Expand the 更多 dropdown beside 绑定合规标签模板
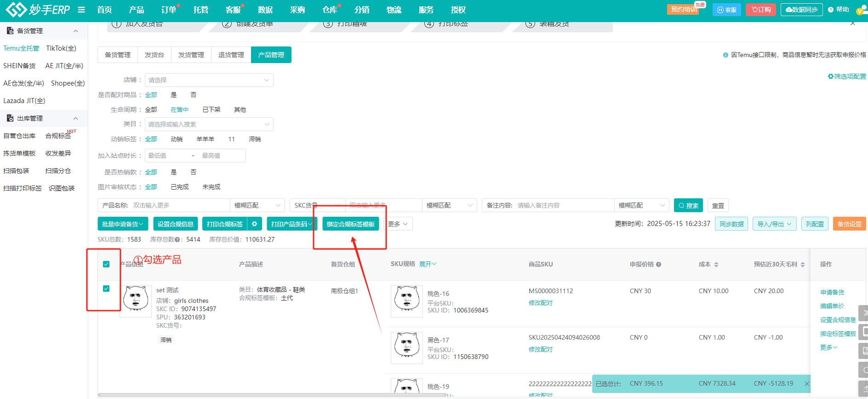This screenshot has width=868, height=399. click(398, 224)
